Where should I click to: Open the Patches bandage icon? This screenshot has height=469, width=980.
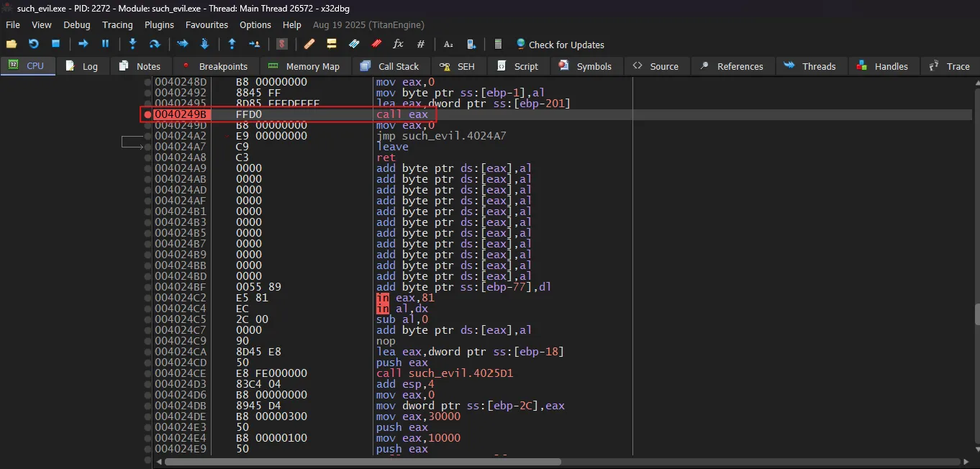coord(309,44)
